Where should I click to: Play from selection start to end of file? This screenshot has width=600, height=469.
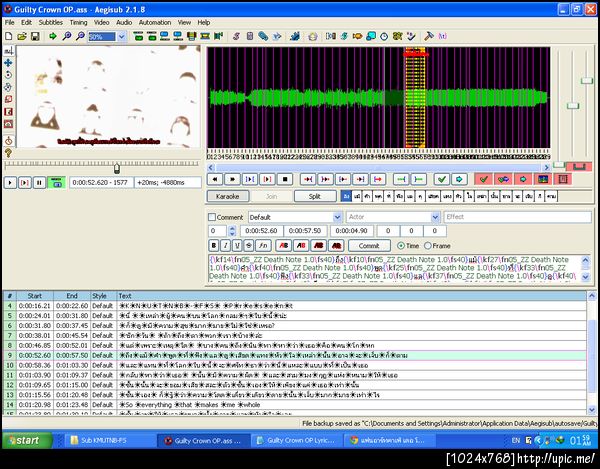(377, 179)
